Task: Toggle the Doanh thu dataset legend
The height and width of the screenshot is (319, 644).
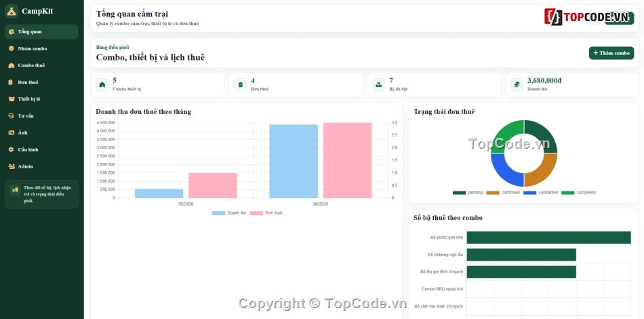Action: 229,213
